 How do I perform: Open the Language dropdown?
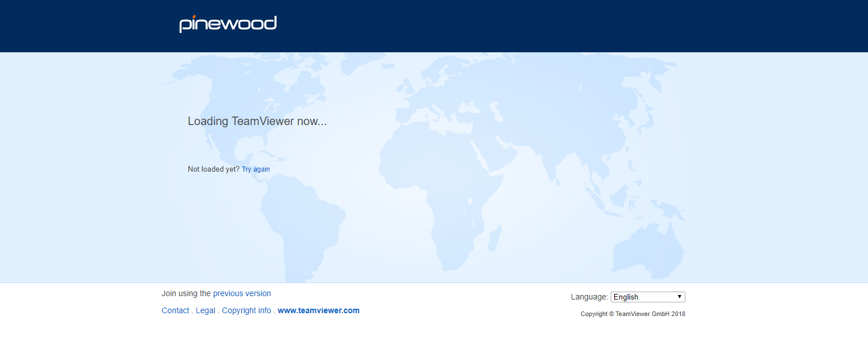(x=648, y=296)
